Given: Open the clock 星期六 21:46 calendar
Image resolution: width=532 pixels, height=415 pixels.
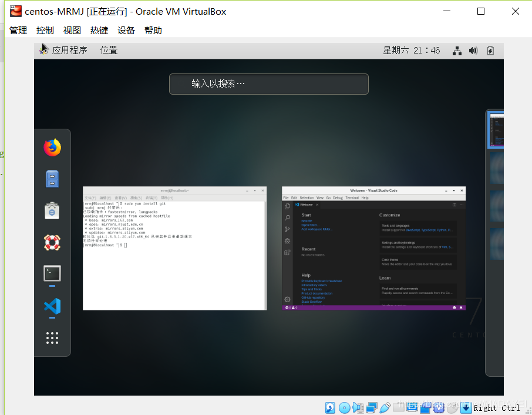Looking at the screenshot, I should pos(411,51).
